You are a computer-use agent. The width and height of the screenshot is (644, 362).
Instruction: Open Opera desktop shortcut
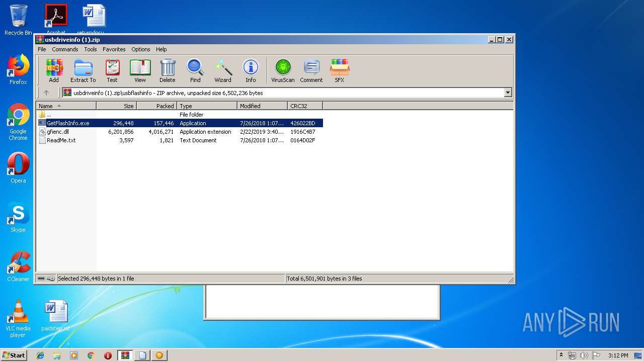click(18, 168)
